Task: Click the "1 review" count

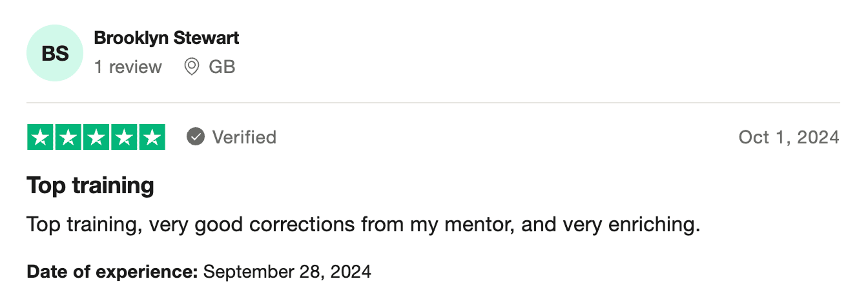Action: 128,67
